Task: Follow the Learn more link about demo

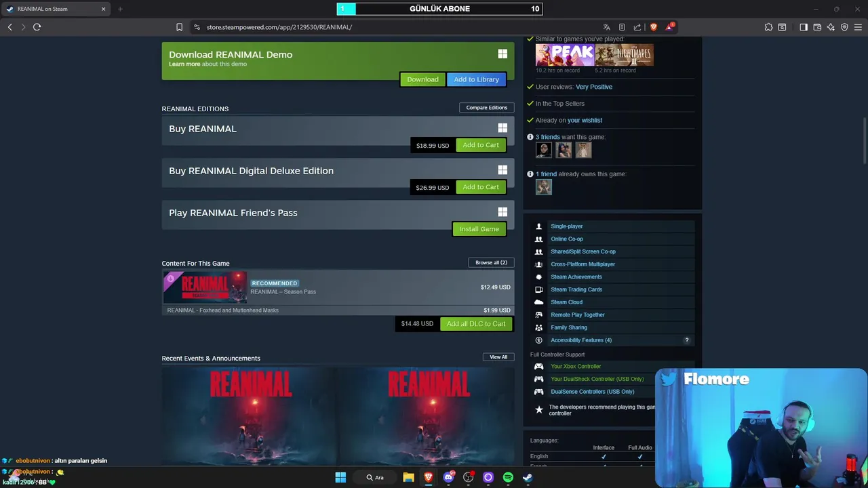Action: 184,64
